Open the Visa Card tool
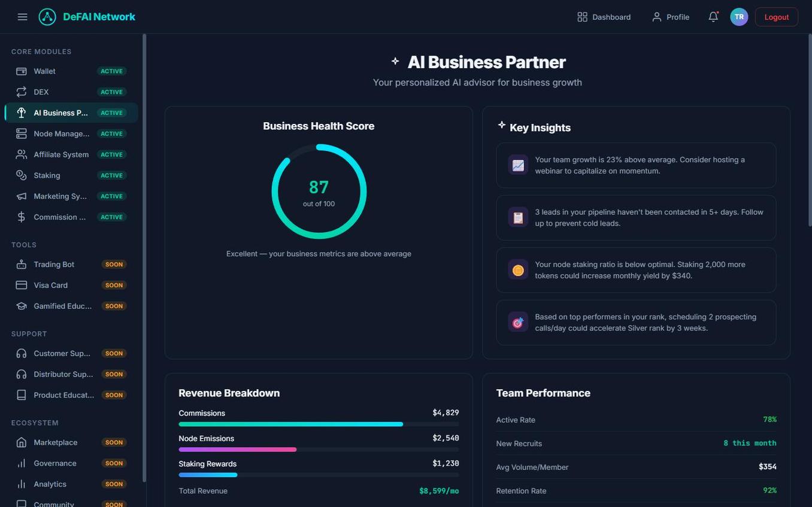 21,285
